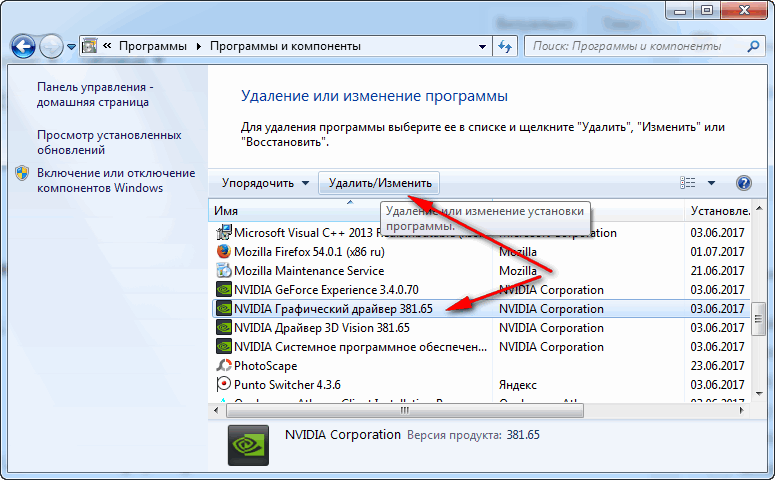Click "Яндекс" publisher cell
This screenshot has width=775, height=480.
517,385
